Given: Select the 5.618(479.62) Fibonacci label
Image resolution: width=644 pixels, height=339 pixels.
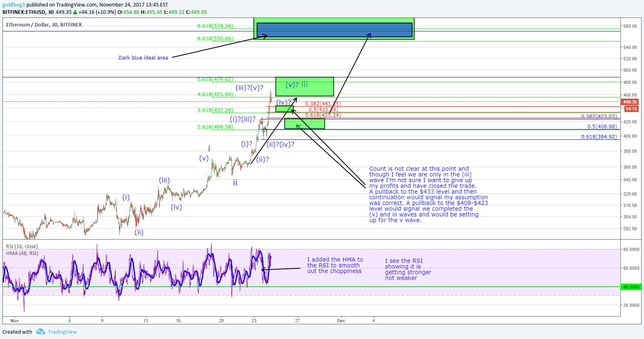Looking at the screenshot, I should pyautogui.click(x=215, y=79).
